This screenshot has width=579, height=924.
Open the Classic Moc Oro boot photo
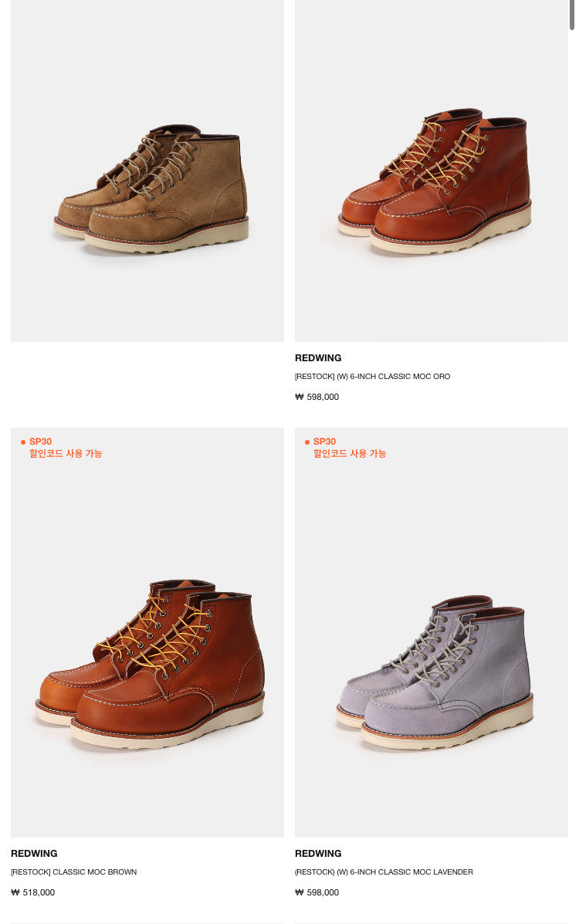[431, 171]
